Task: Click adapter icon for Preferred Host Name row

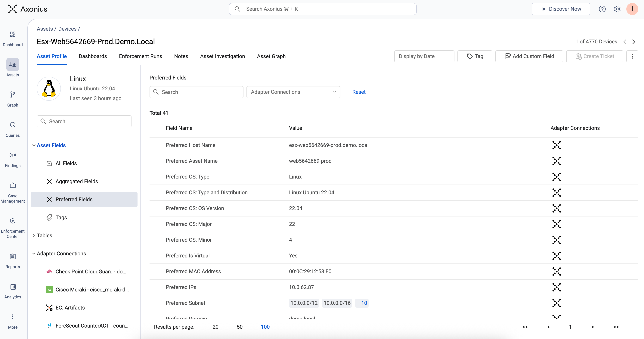Action: click(x=556, y=145)
